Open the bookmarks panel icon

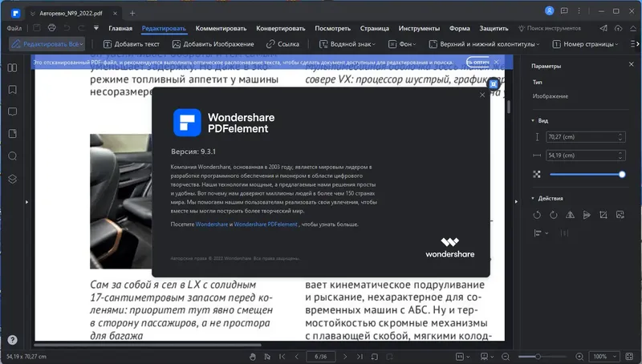tap(12, 90)
